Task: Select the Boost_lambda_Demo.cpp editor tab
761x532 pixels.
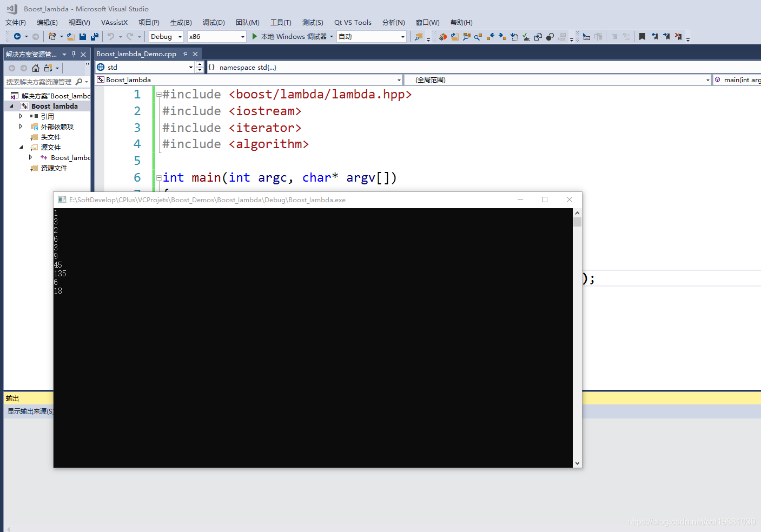Action: [x=136, y=54]
